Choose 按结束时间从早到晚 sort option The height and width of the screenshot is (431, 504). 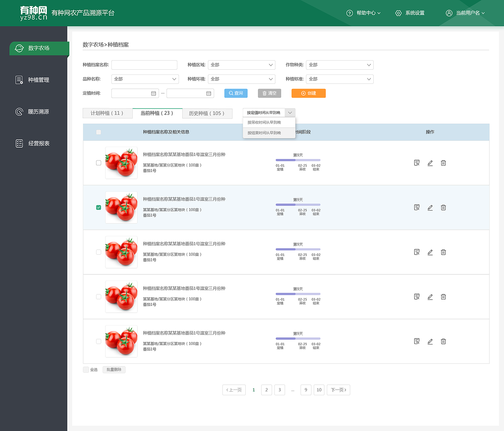pyautogui.click(x=269, y=133)
